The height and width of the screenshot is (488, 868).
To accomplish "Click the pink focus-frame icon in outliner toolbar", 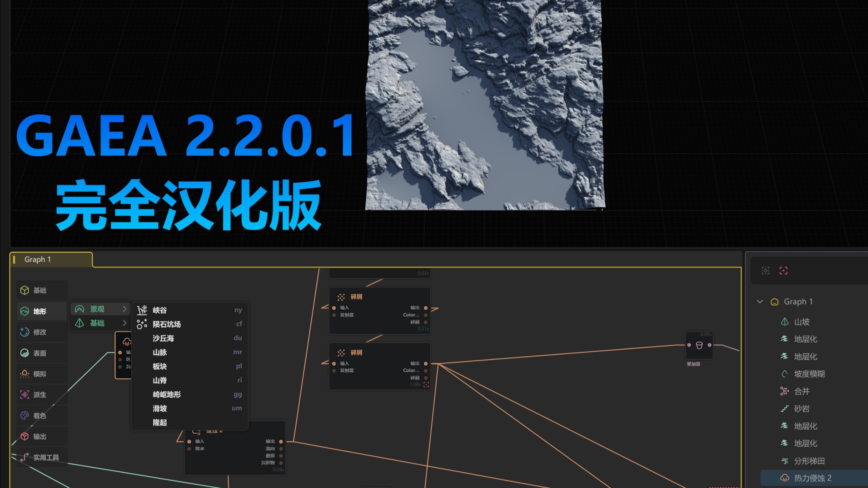I will [x=783, y=271].
